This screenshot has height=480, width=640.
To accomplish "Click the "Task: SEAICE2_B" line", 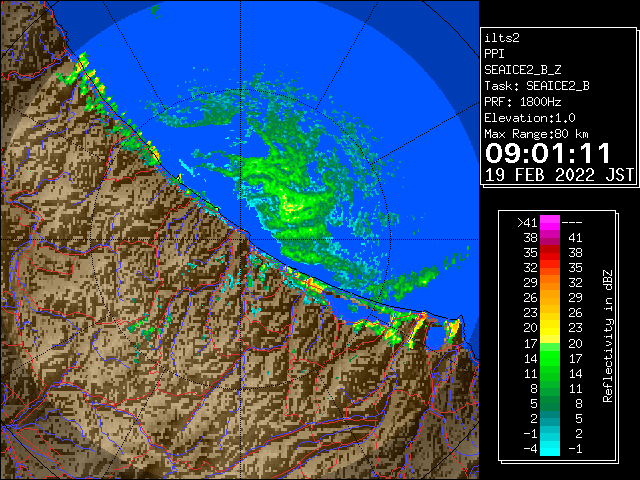I will [x=537, y=86].
